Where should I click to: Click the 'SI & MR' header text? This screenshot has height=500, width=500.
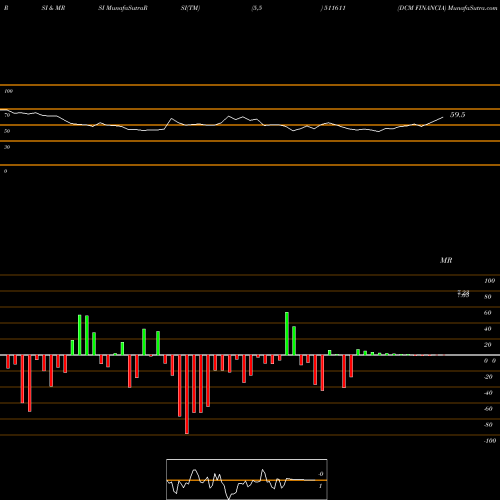53,8
